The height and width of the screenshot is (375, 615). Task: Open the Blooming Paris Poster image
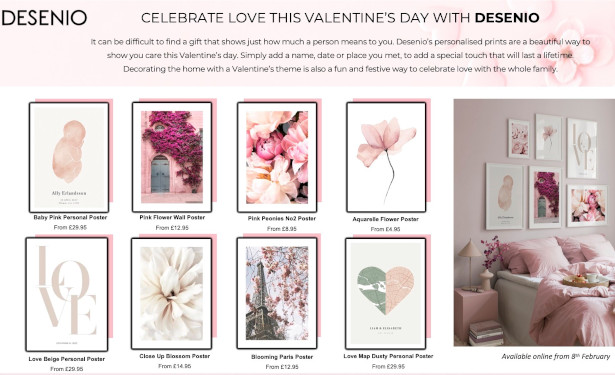[277, 293]
